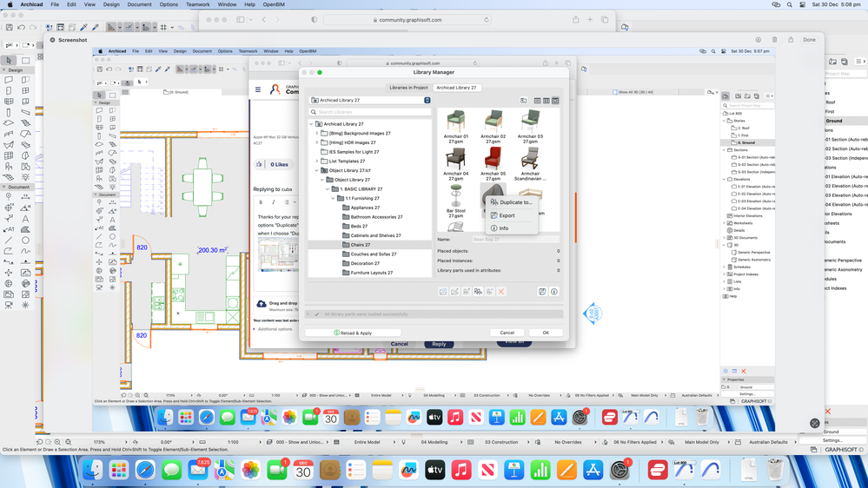Expand the [BImg] Background Images 27 folder
Image resolution: width=868 pixels, height=488 pixels.
316,134
